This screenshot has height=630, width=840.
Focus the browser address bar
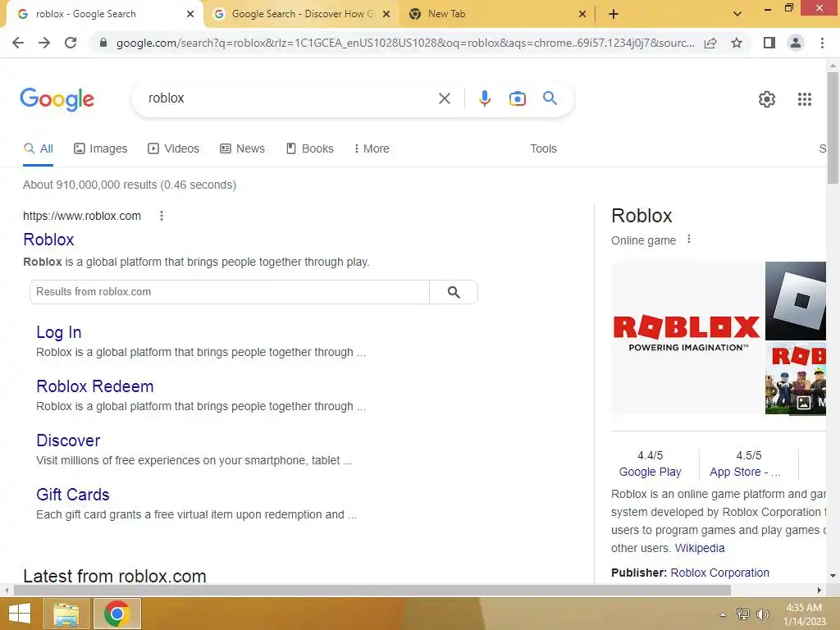point(405,43)
